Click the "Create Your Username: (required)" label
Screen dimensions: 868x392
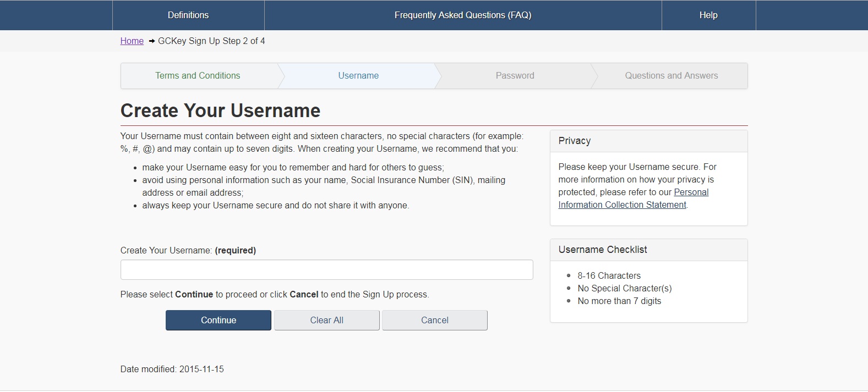pyautogui.click(x=188, y=251)
